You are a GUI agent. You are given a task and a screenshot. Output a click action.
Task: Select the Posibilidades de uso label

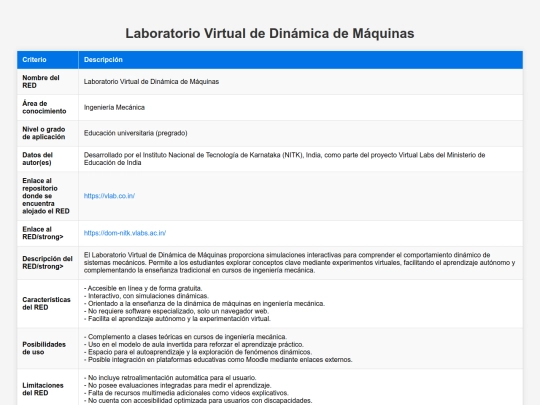pos(44,348)
